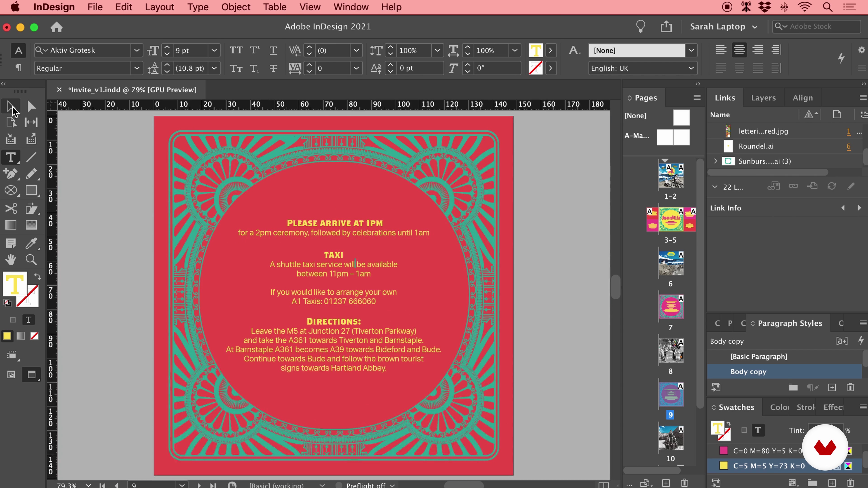868x488 pixels.
Task: Select the Roundel.ai link
Action: 784,146
